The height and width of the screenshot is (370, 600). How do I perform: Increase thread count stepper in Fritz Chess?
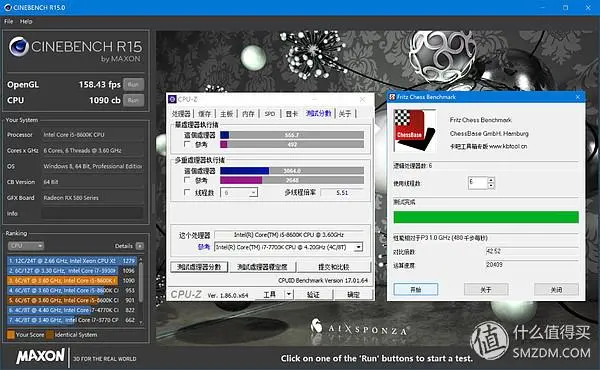(x=491, y=180)
